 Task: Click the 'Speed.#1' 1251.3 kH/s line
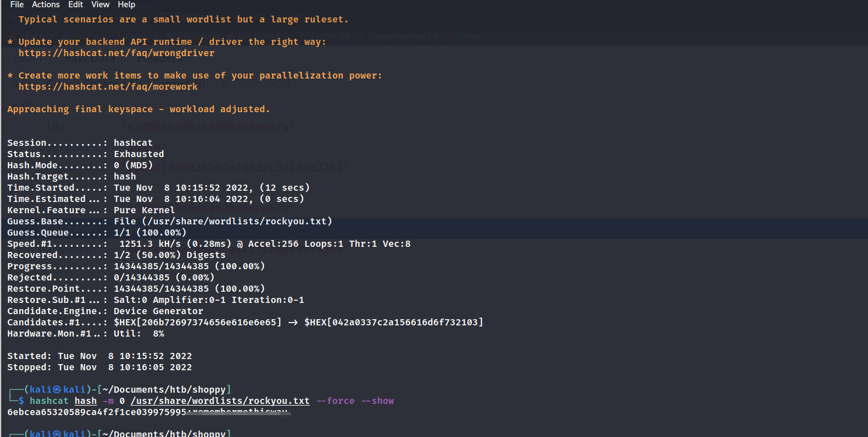tap(209, 244)
